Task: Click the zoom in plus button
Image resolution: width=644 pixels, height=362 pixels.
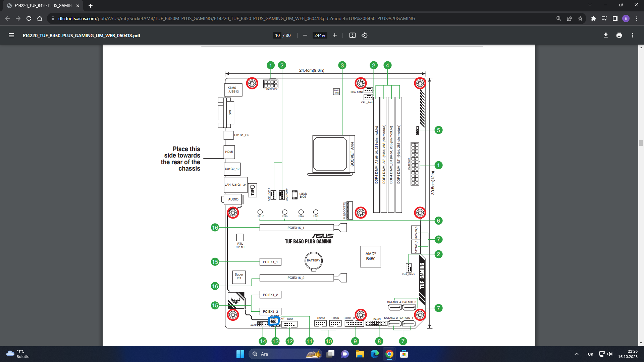Action: [x=334, y=35]
